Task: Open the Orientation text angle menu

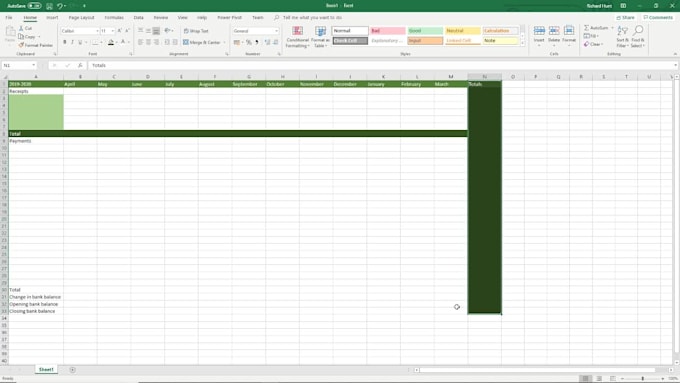Action: coord(168,31)
